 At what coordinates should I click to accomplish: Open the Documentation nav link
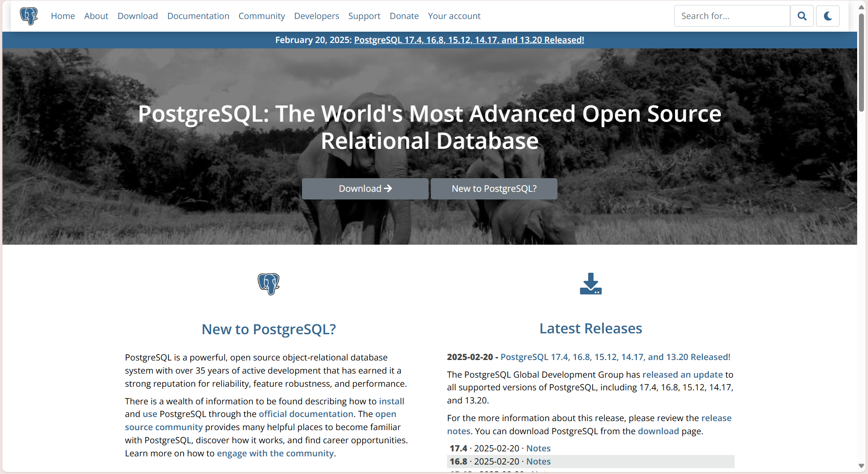(x=198, y=16)
